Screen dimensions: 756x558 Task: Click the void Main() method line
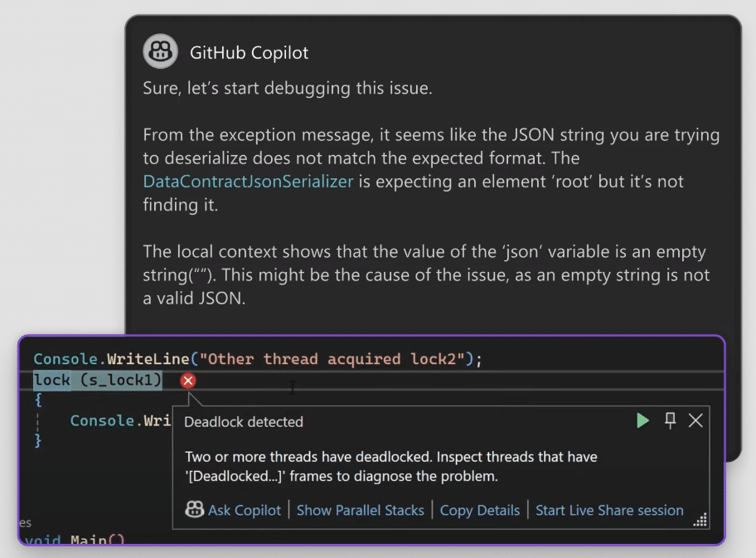pos(75,541)
